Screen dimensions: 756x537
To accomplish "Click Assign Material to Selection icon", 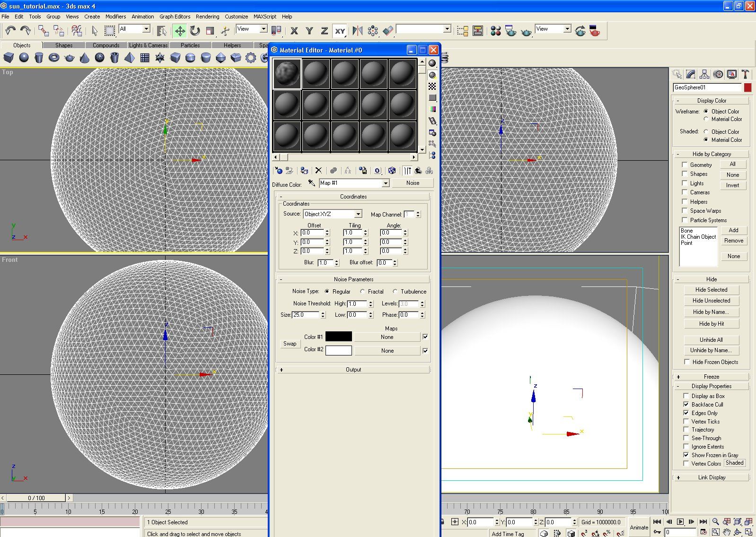I will [304, 171].
